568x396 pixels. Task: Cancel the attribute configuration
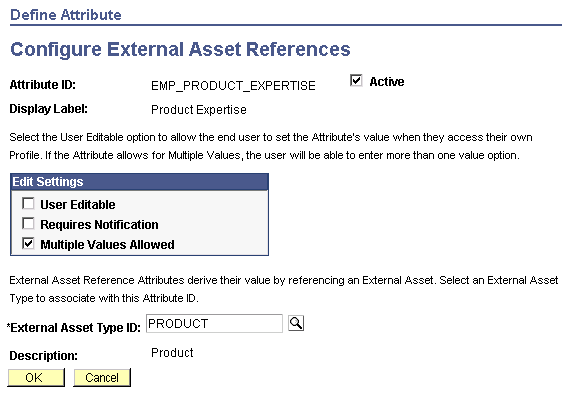pyautogui.click(x=102, y=378)
